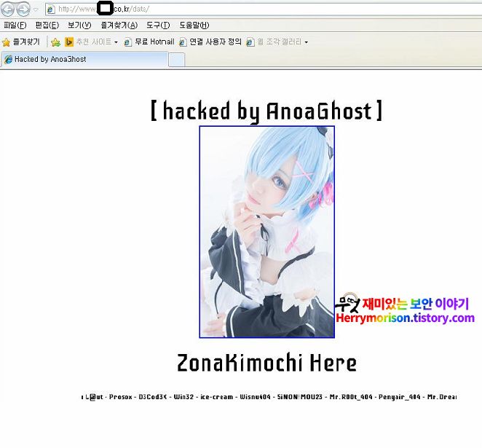Click the Penyair_404 name in the marquee

pos(399,397)
